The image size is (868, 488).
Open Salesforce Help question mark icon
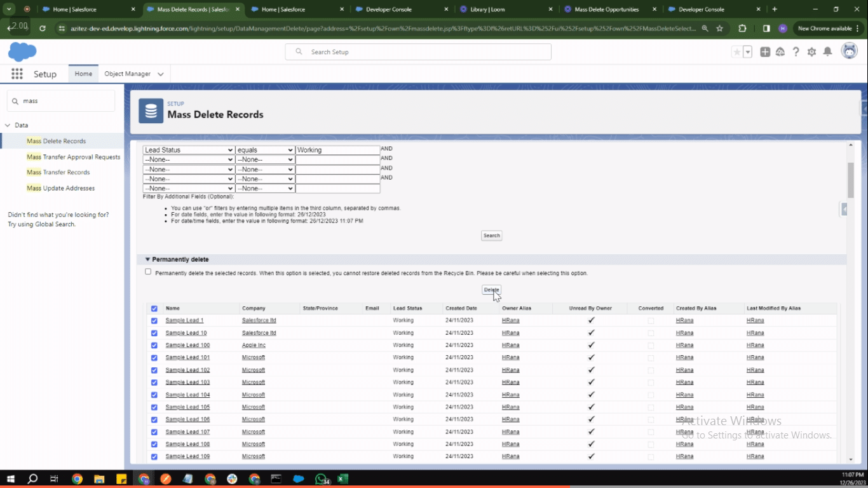click(x=796, y=52)
